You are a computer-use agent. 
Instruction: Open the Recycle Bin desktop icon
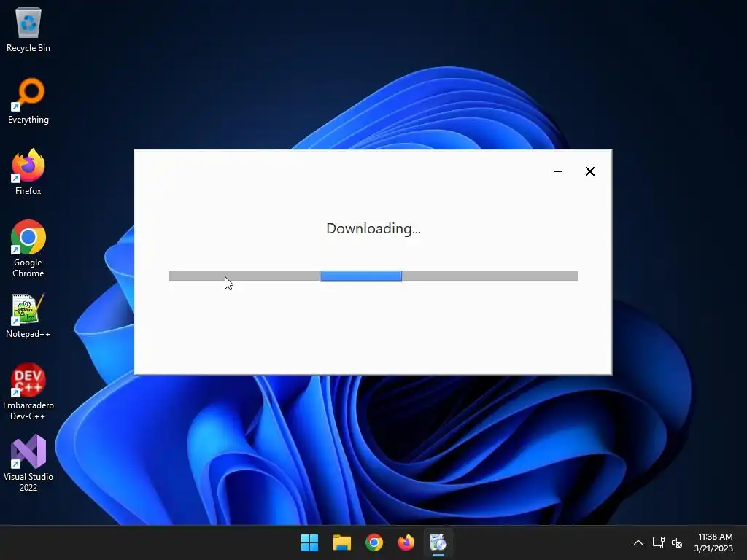[x=28, y=29]
